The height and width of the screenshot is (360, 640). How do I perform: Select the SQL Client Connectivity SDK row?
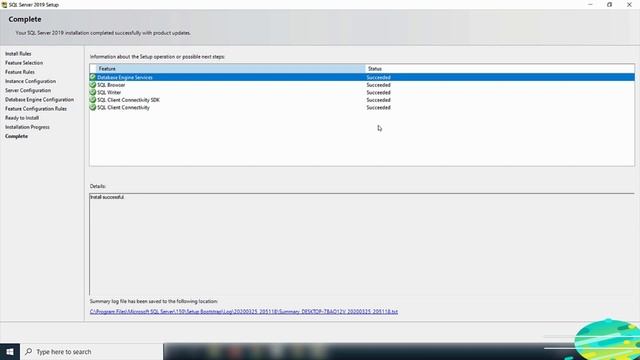tap(362, 100)
